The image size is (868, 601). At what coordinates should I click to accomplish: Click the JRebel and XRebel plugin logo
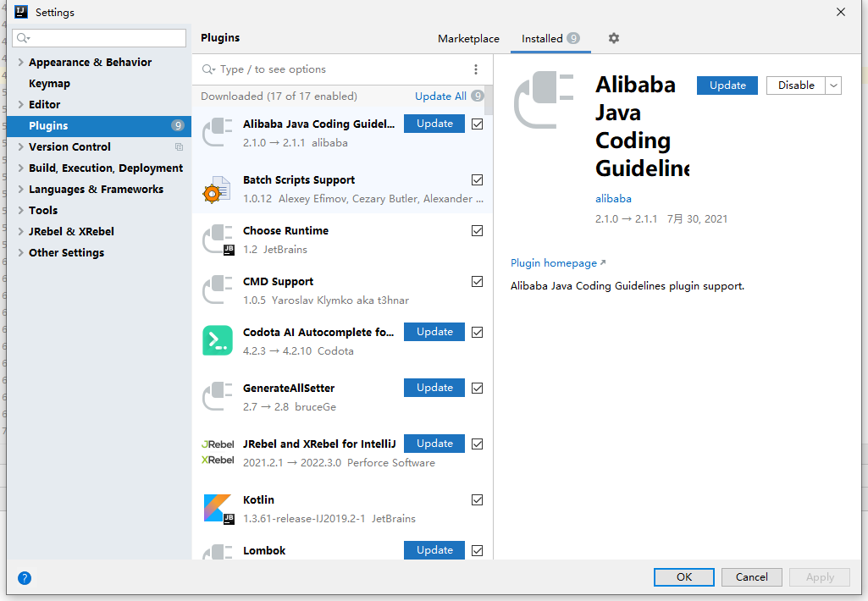(x=218, y=452)
